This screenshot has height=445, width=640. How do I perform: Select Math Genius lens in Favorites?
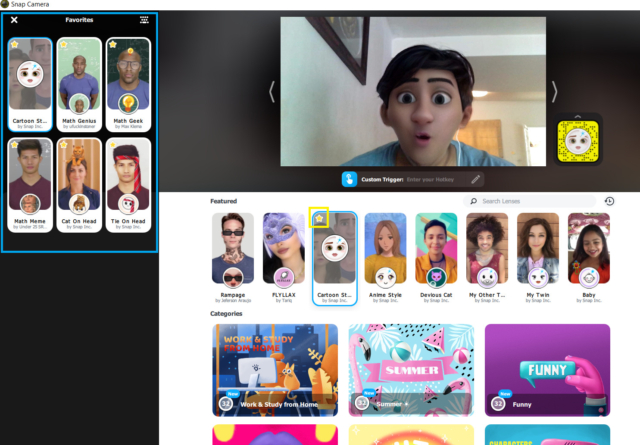pos(79,85)
